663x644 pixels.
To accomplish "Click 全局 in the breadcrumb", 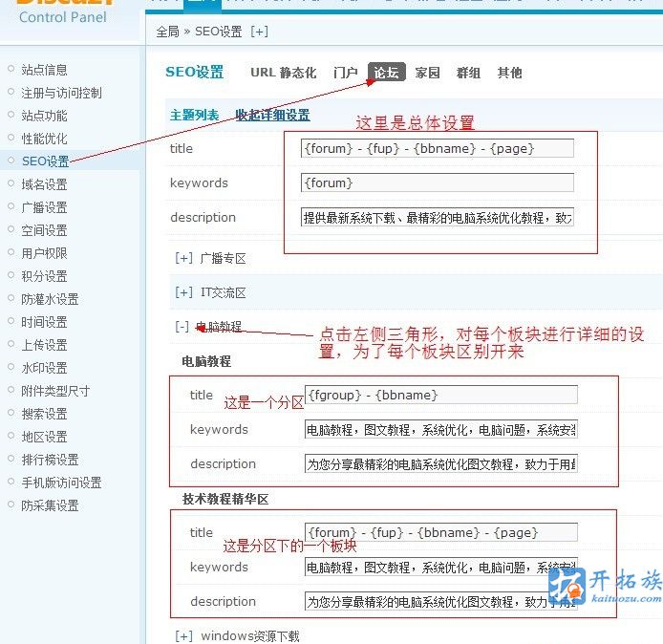I will (167, 32).
